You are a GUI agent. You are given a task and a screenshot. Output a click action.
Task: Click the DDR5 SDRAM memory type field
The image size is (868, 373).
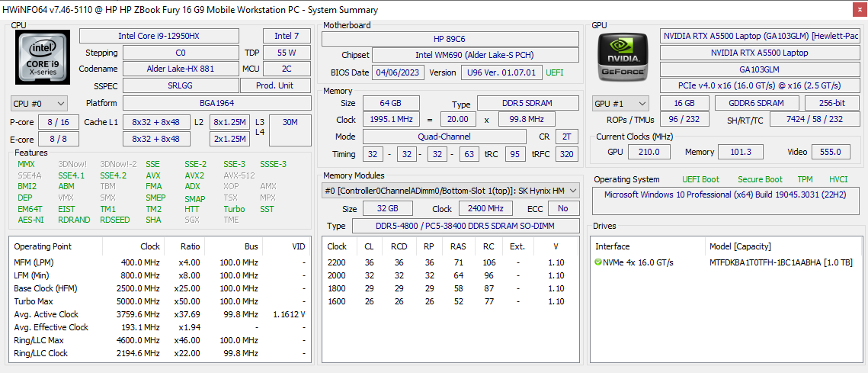click(527, 103)
